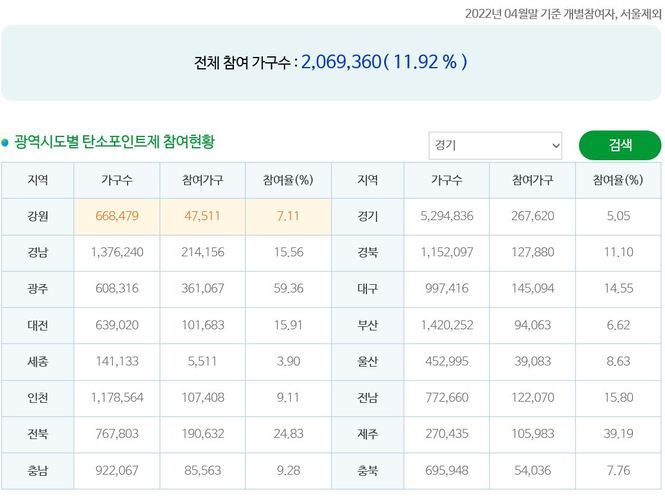Click the 695,948 households value
The image size is (665, 496).
coord(447,470)
